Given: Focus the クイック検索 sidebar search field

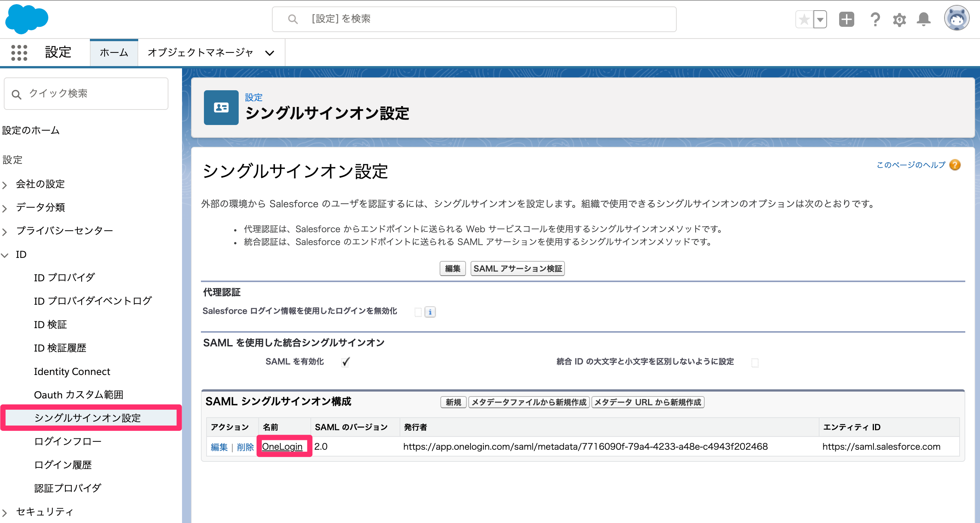Looking at the screenshot, I should coord(86,94).
